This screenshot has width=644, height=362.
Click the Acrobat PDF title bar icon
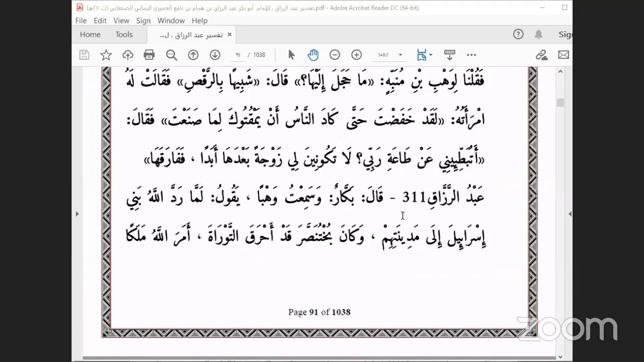pos(79,8)
